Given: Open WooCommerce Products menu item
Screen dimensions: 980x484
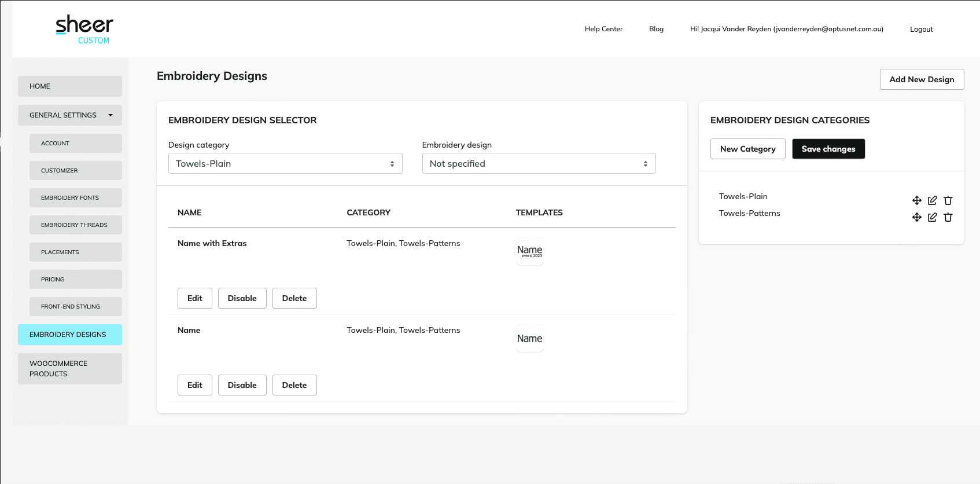Looking at the screenshot, I should coord(70,369).
